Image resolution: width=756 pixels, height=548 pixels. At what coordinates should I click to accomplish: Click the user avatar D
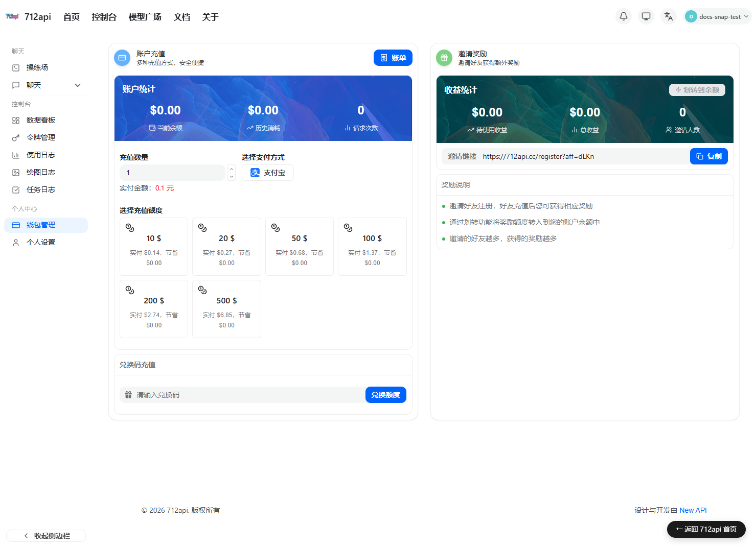(691, 16)
